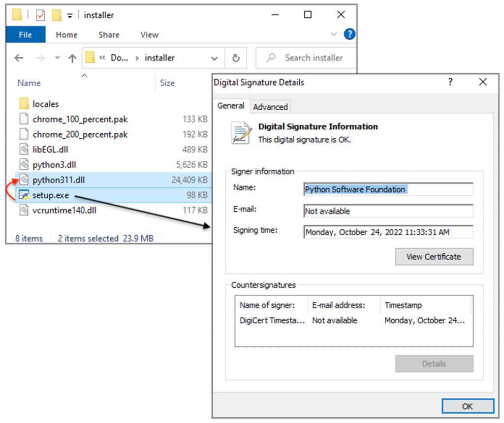504x423 pixels.
Task: Open the Home ribbon tab
Action: (x=66, y=35)
